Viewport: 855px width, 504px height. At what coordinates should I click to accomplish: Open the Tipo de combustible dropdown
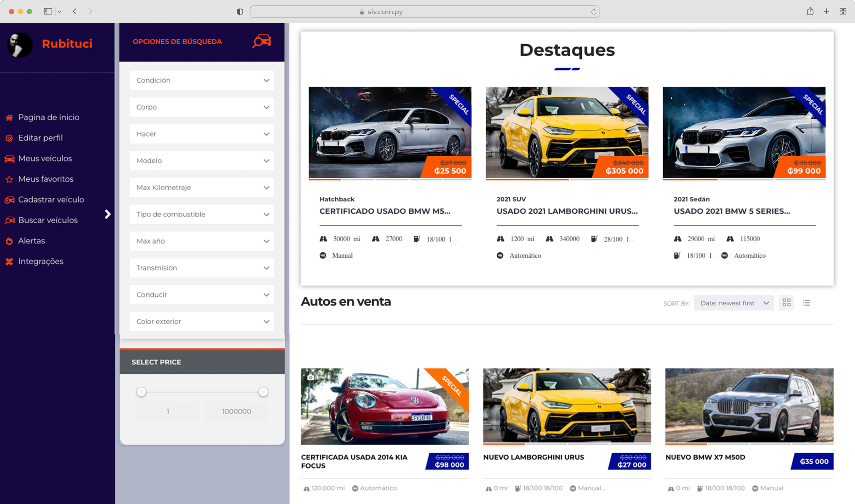point(202,214)
